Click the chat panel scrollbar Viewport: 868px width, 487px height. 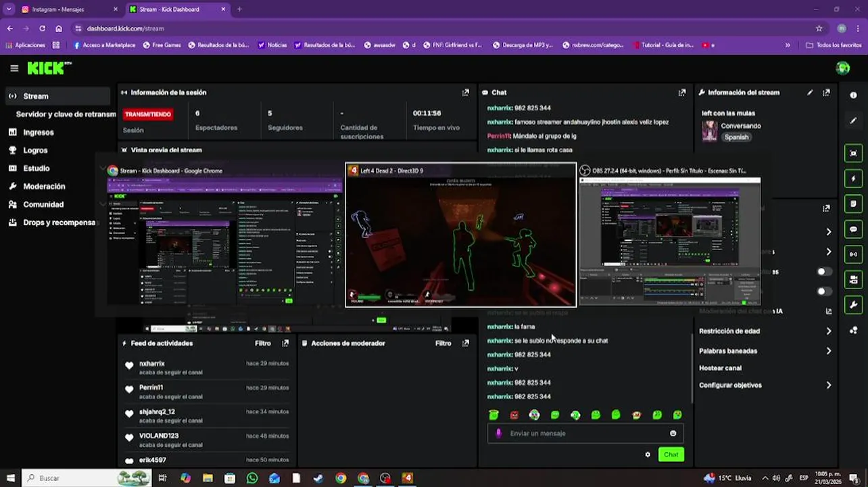(x=691, y=369)
